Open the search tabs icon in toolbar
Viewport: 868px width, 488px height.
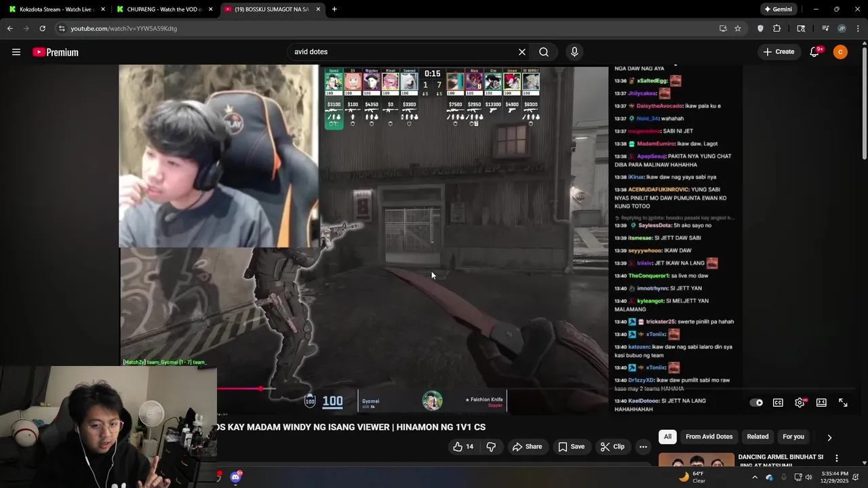point(801,28)
